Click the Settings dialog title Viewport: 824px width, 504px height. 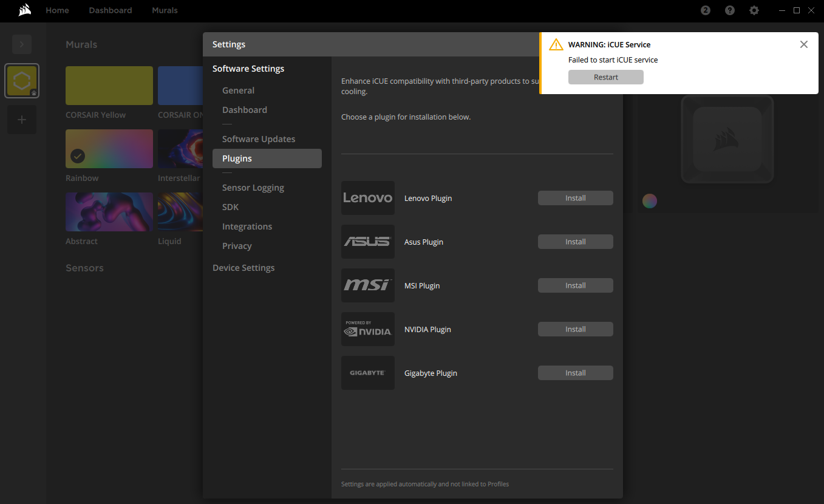[x=229, y=44]
